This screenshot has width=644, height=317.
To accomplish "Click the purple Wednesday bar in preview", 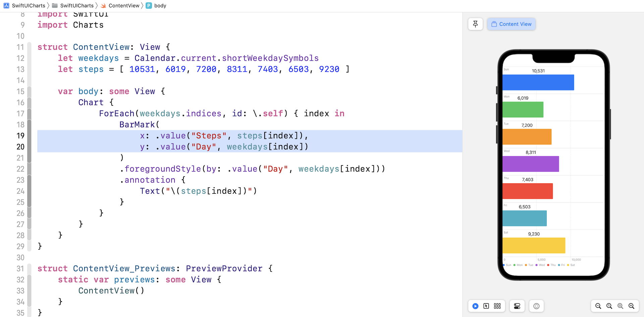I will (530, 164).
